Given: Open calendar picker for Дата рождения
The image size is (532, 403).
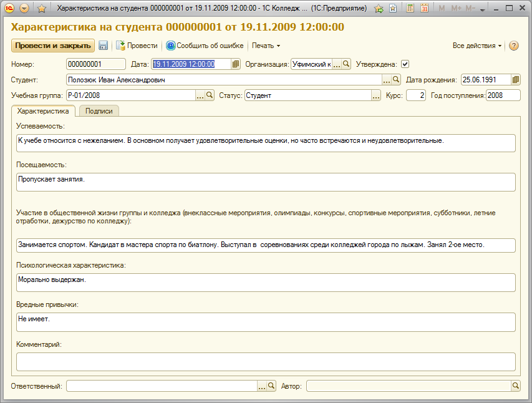Looking at the screenshot, I should click(515, 80).
